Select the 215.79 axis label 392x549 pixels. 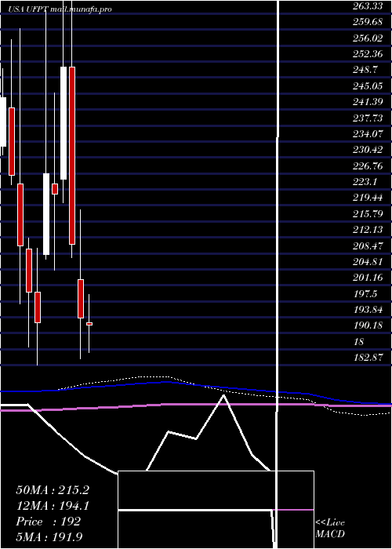pos(368,214)
